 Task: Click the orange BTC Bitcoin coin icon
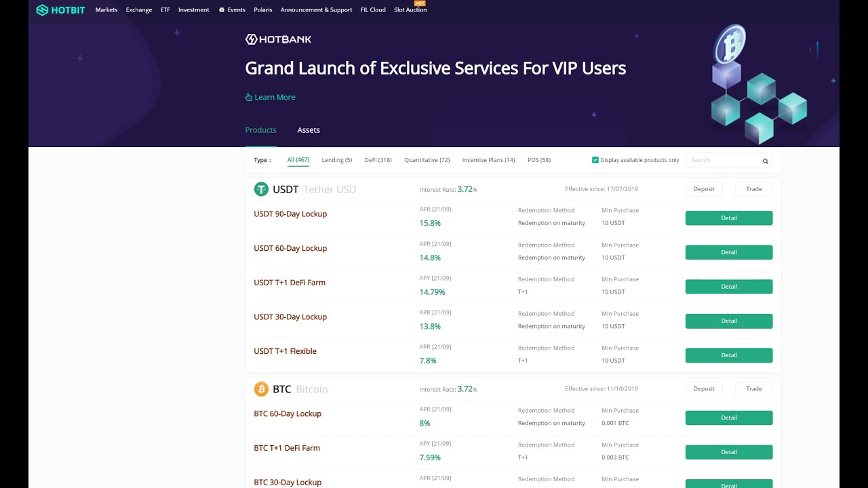click(x=261, y=389)
